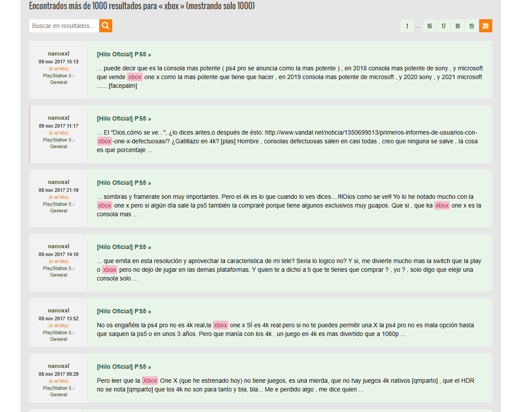
Task: Click the date '08 nov 2017 13:52'
Action: [59, 319]
